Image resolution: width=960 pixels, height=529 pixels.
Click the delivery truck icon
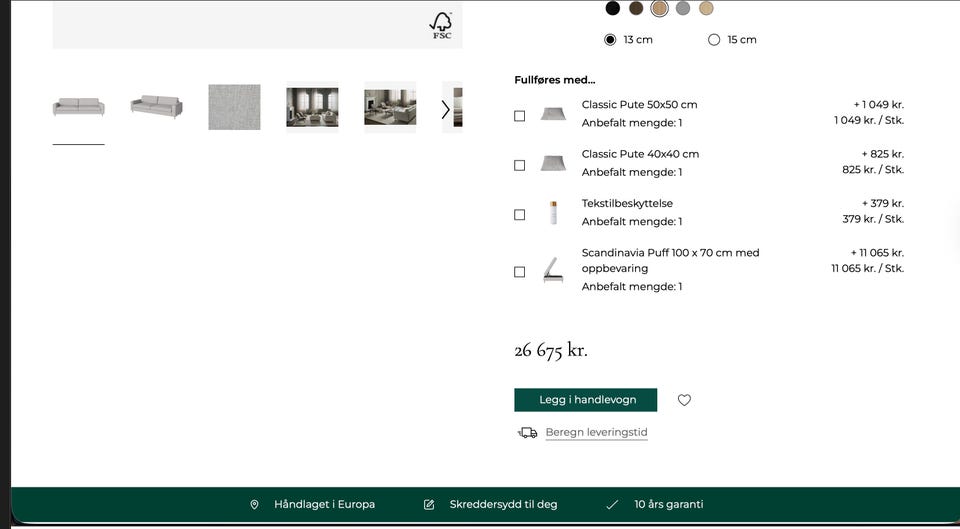[x=527, y=433]
